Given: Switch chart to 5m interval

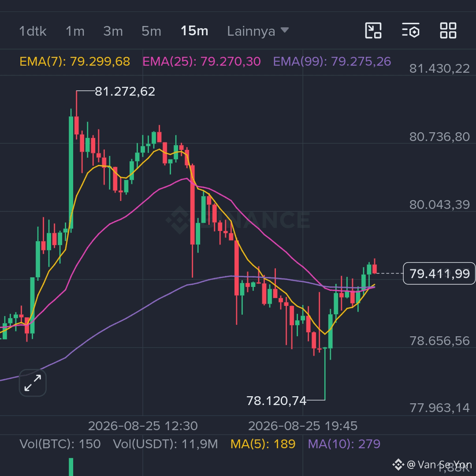Looking at the screenshot, I should [x=151, y=31].
